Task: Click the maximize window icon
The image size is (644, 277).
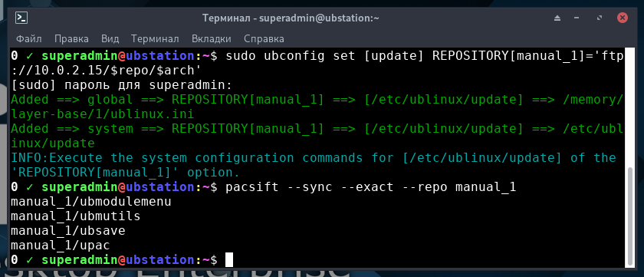Action: 600,18
